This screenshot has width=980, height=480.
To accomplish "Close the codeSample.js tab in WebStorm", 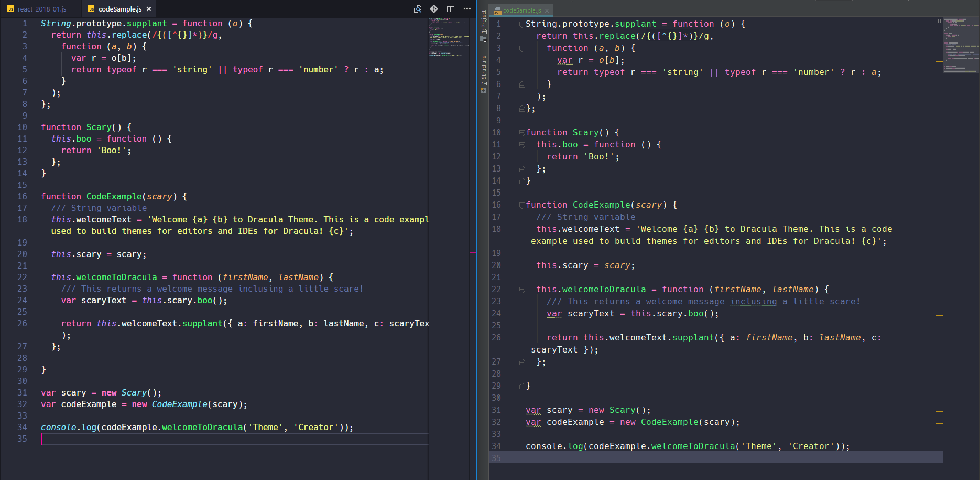I will click(x=547, y=10).
